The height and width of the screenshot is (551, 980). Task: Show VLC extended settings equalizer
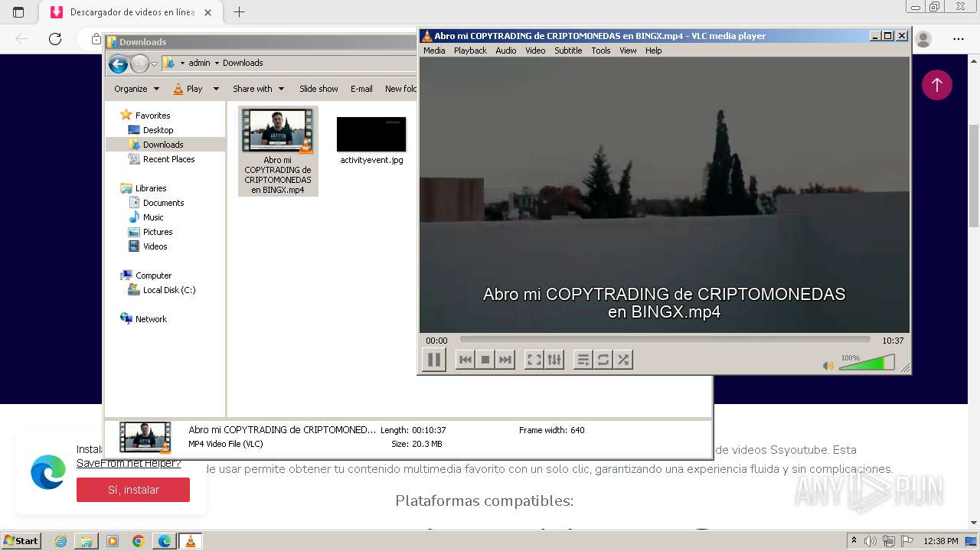(554, 360)
